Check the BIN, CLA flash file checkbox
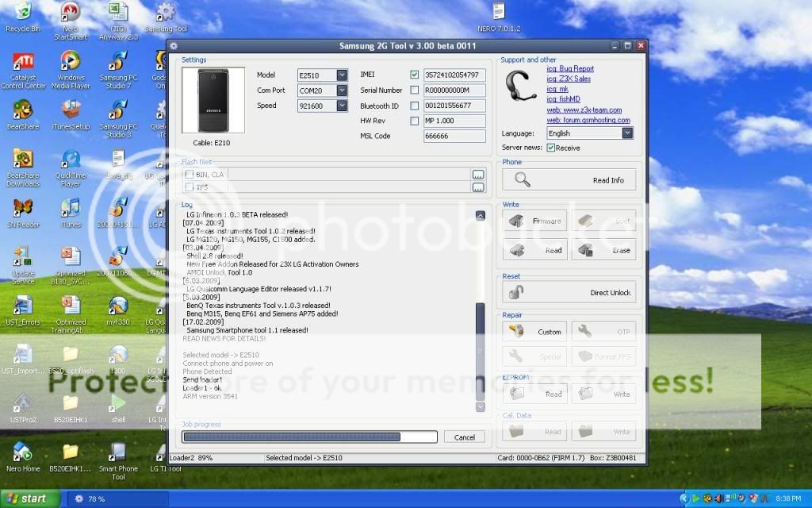The width and height of the screenshot is (812, 508). point(190,174)
